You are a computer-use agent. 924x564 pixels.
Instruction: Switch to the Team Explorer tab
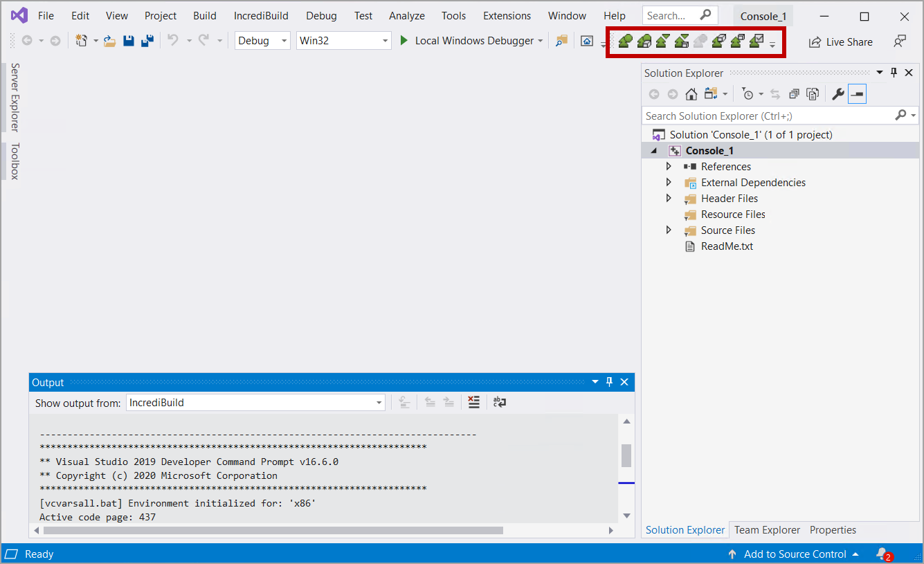(767, 530)
